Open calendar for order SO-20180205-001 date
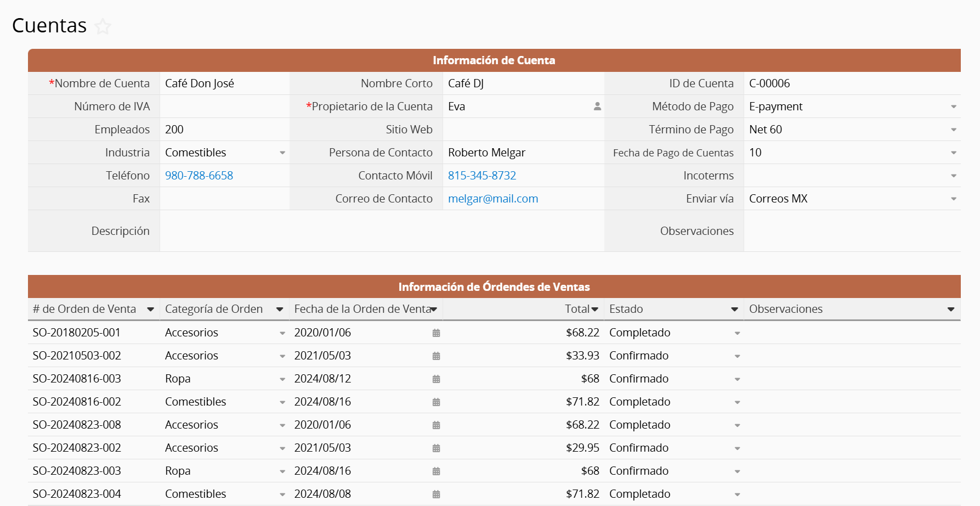Viewport: 980px width, 506px height. tap(436, 333)
